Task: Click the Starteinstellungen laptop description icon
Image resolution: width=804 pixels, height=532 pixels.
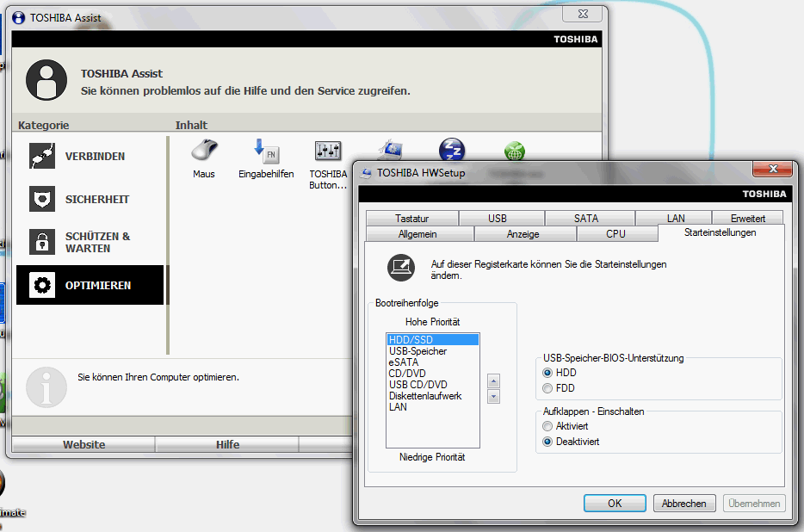Action: point(401,267)
